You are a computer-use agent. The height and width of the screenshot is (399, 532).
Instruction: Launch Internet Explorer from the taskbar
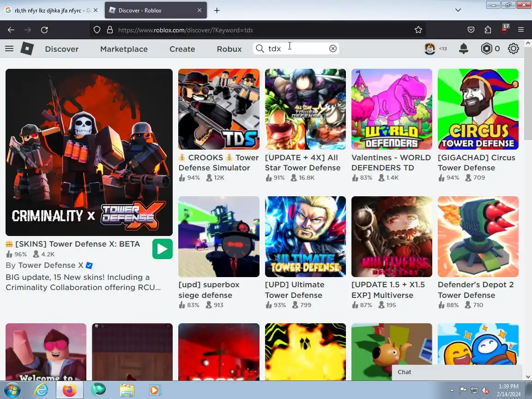coord(42,390)
